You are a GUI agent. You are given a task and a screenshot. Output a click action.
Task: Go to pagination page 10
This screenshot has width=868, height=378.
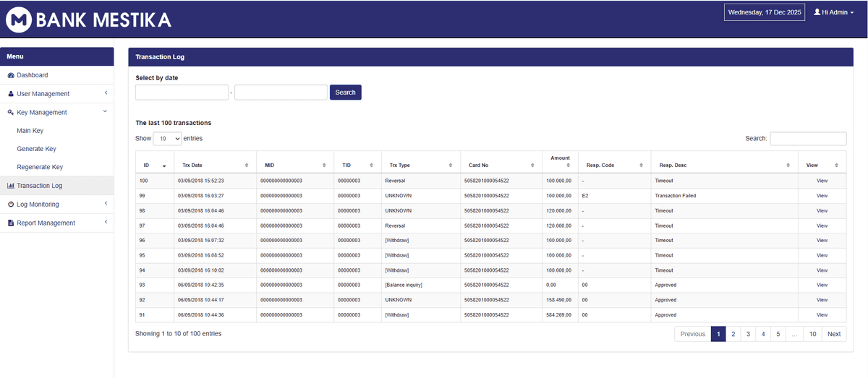coord(813,334)
